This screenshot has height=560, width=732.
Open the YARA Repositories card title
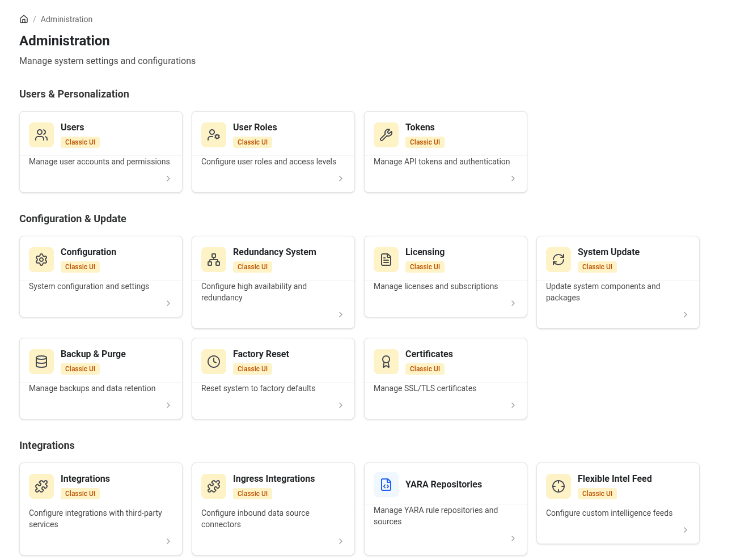[x=443, y=485]
